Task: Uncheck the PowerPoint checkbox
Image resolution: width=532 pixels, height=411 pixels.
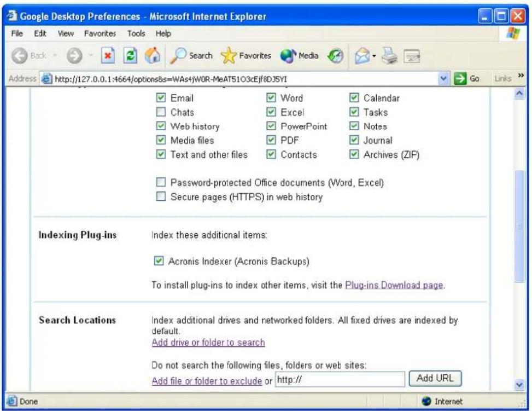Action: tap(271, 126)
